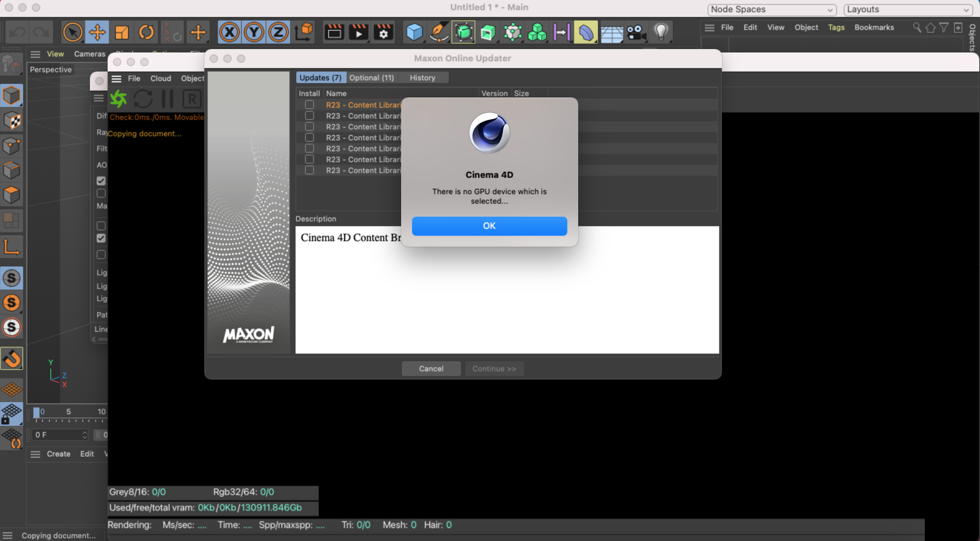Click the Enable Snap magnet icon
The image size is (980, 541).
(12, 358)
